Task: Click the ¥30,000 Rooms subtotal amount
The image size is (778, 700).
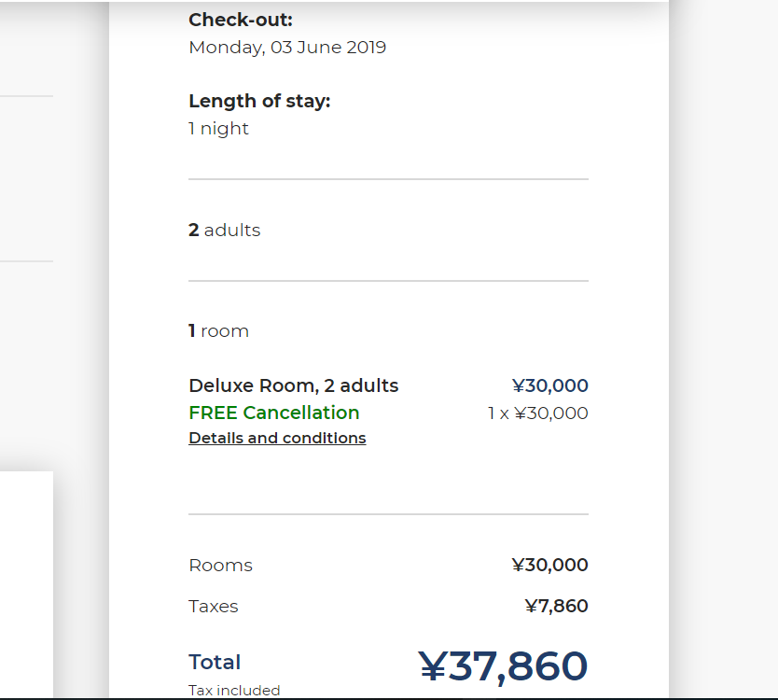Action: click(x=549, y=566)
